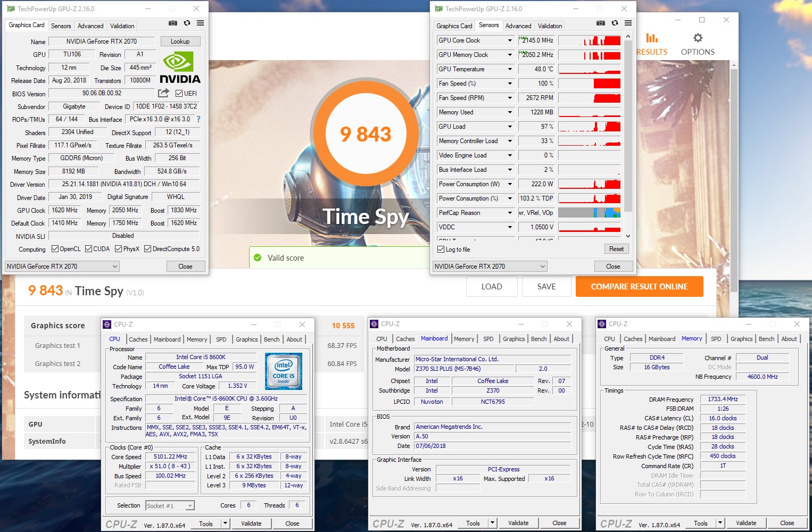Expand Memory Used sensor dropdown

click(x=510, y=112)
